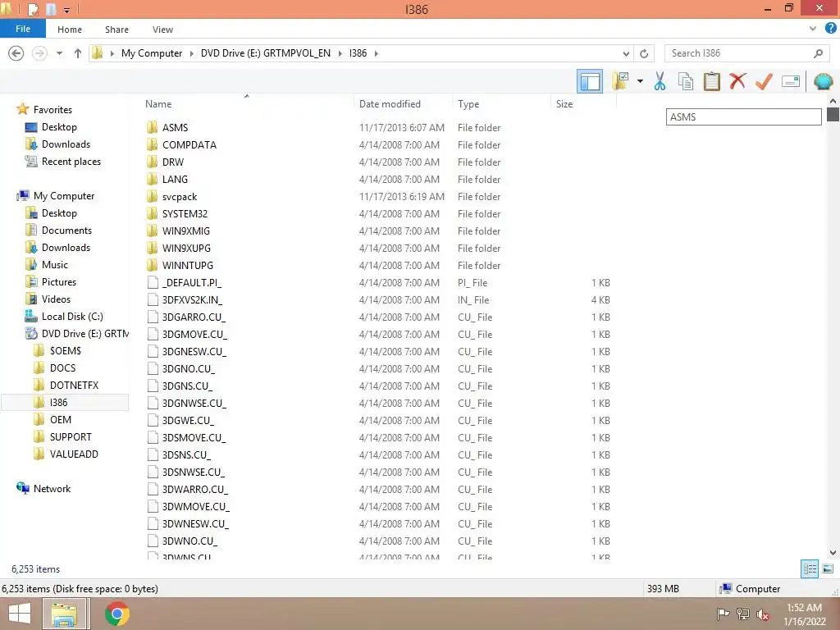Open the address bar history dropdown
The image size is (840, 630).
[626, 53]
